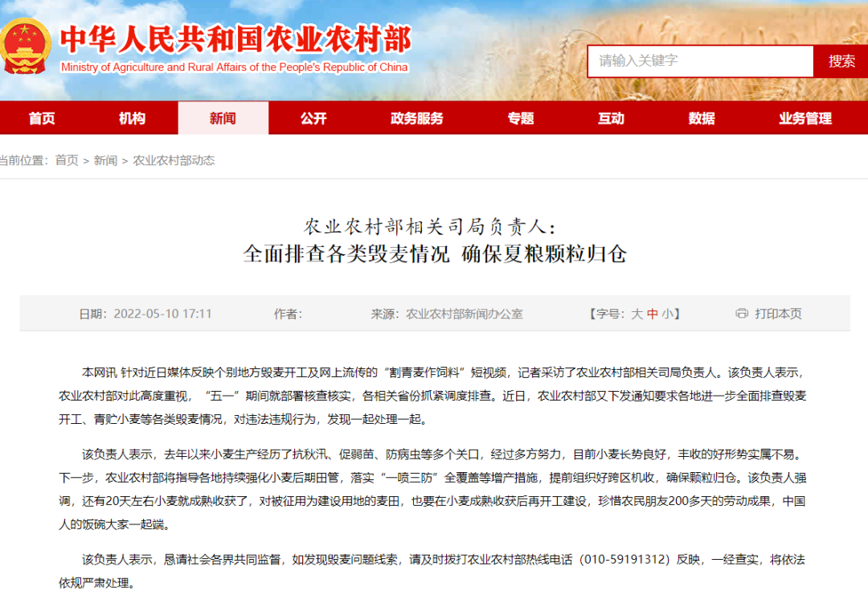Switch to the 首页 navigation tab
This screenshot has width=868, height=600.
(x=41, y=117)
